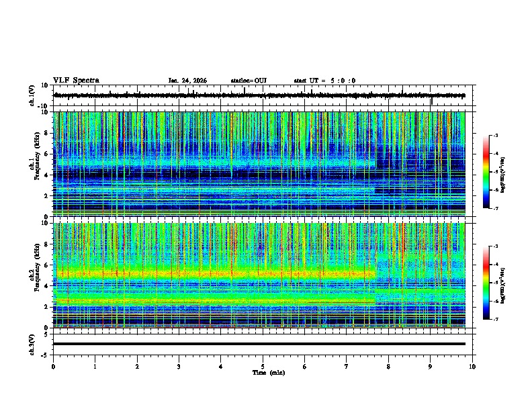Click the 'VLF Spectra' title text
Screen dimensions: 532x411
(76, 81)
